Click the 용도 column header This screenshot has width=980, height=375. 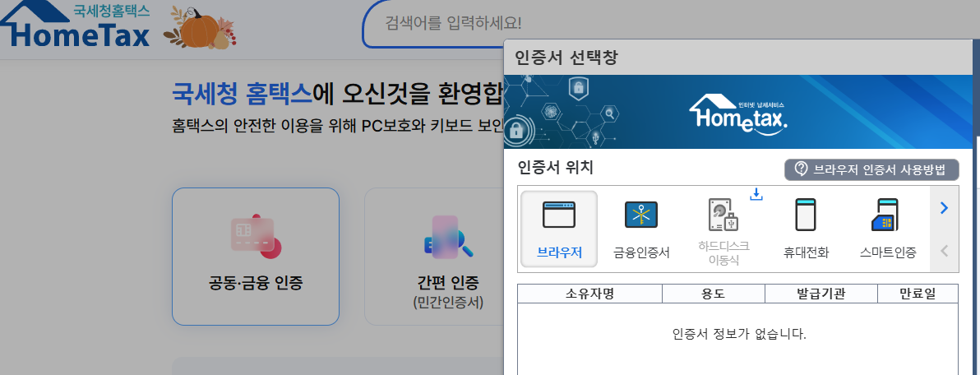714,294
